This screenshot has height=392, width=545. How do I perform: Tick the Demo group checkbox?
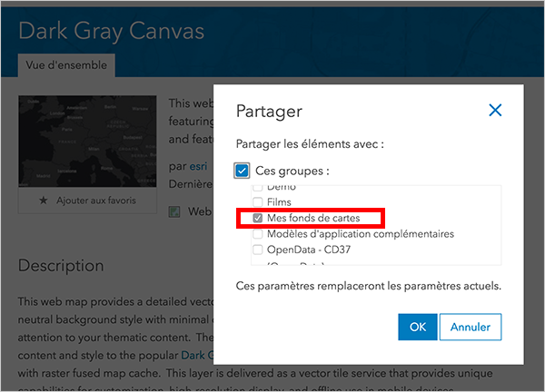click(258, 188)
